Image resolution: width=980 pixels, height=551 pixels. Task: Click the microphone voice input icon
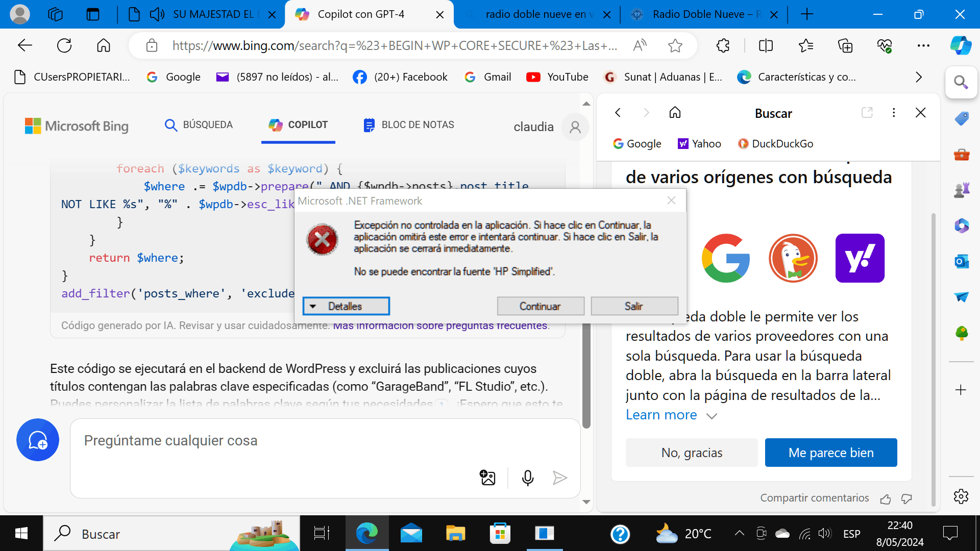(528, 478)
